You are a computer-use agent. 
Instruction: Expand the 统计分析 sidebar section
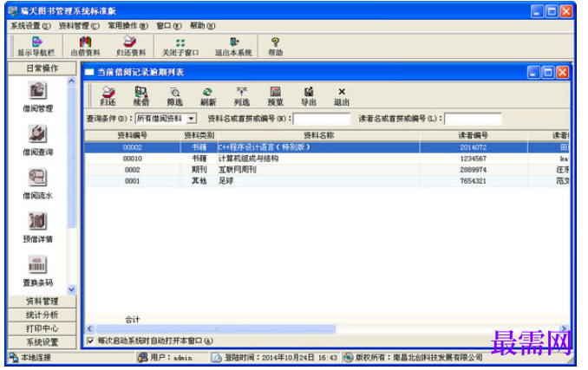point(42,315)
